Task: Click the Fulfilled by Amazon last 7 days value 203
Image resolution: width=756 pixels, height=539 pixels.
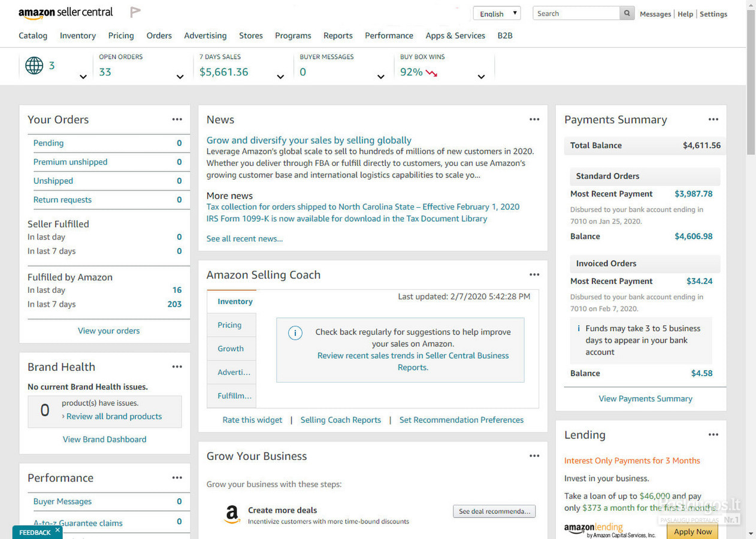Action: (x=174, y=304)
